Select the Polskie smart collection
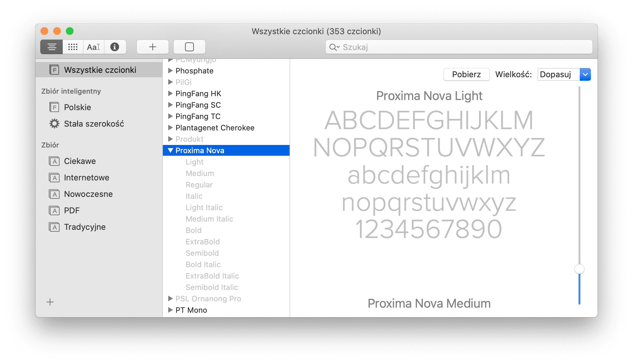The width and height of the screenshot is (633, 364). (77, 107)
